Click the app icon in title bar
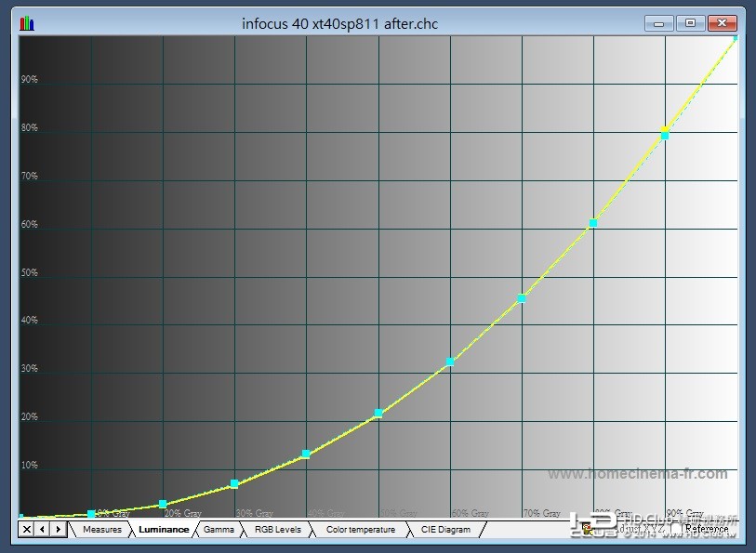Image resolution: width=756 pixels, height=553 pixels. pyautogui.click(x=27, y=23)
